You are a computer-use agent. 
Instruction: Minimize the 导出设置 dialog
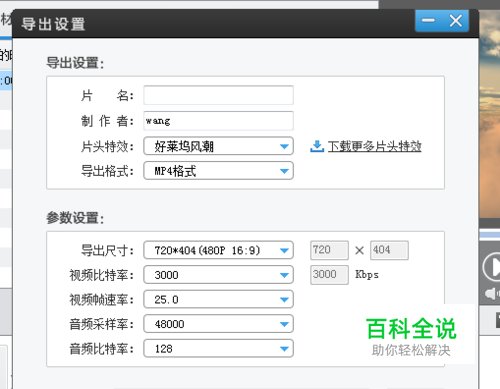pos(428,21)
